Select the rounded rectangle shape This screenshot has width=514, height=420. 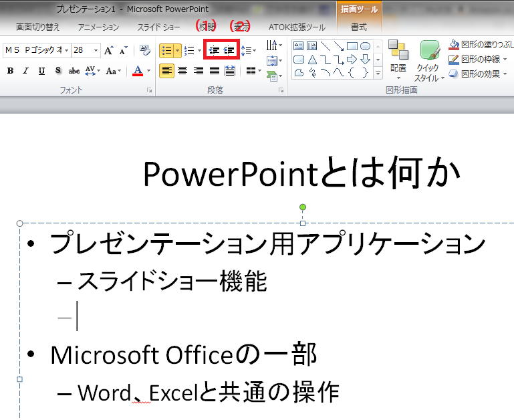[x=298, y=60]
